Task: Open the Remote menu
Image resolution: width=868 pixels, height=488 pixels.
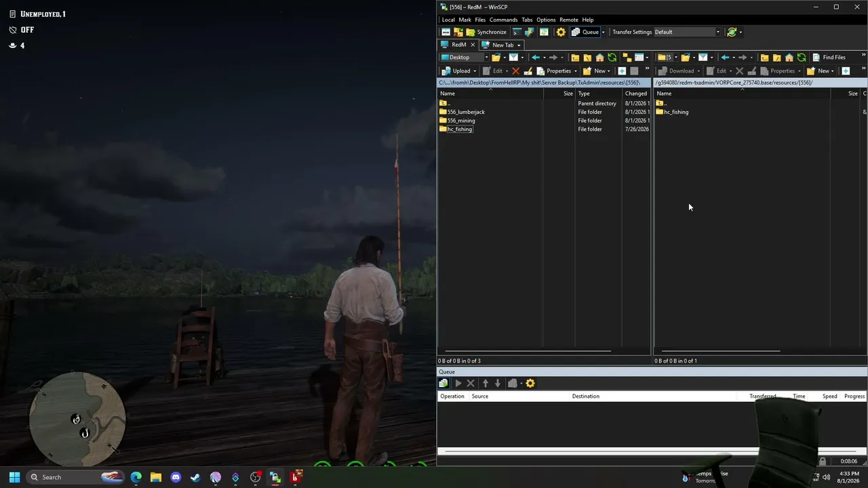Action: (569, 20)
